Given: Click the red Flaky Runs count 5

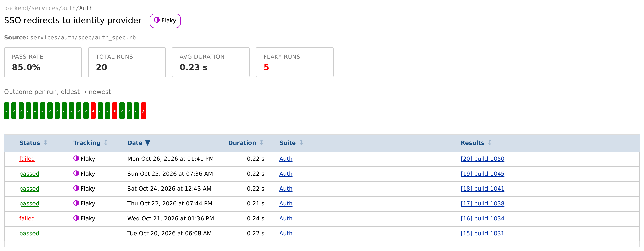Looking at the screenshot, I should (266, 67).
